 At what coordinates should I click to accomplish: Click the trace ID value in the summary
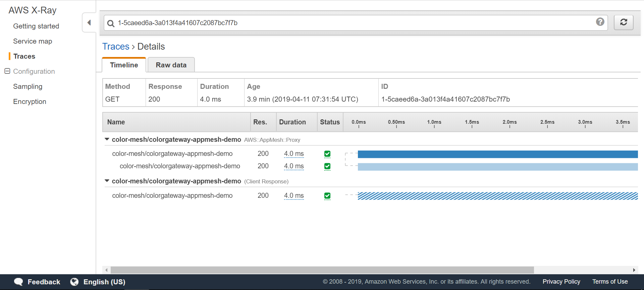pyautogui.click(x=445, y=99)
